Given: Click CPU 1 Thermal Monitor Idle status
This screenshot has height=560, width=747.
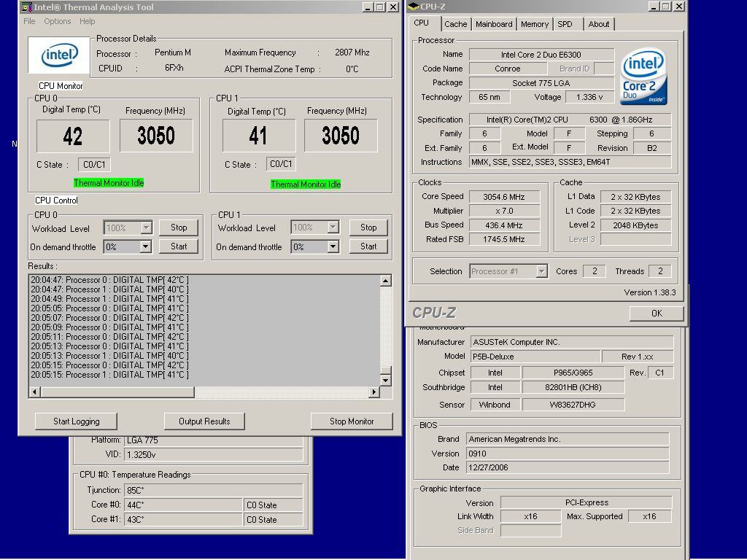Looking at the screenshot, I should point(306,184).
